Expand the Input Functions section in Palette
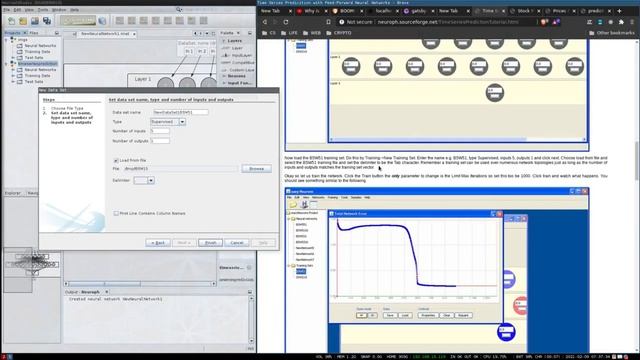640x360 pixels. [224, 83]
